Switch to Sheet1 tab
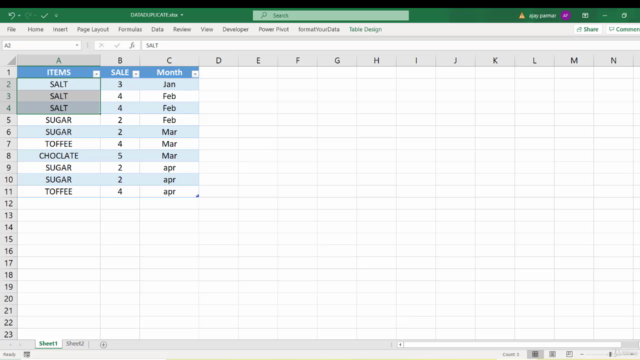Viewport: 640px width, 360px height. (x=48, y=344)
